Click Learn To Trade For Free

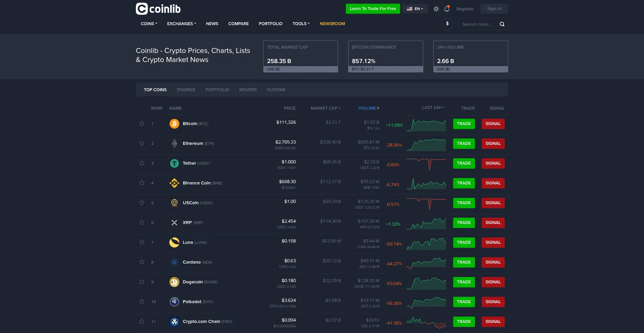click(x=373, y=9)
